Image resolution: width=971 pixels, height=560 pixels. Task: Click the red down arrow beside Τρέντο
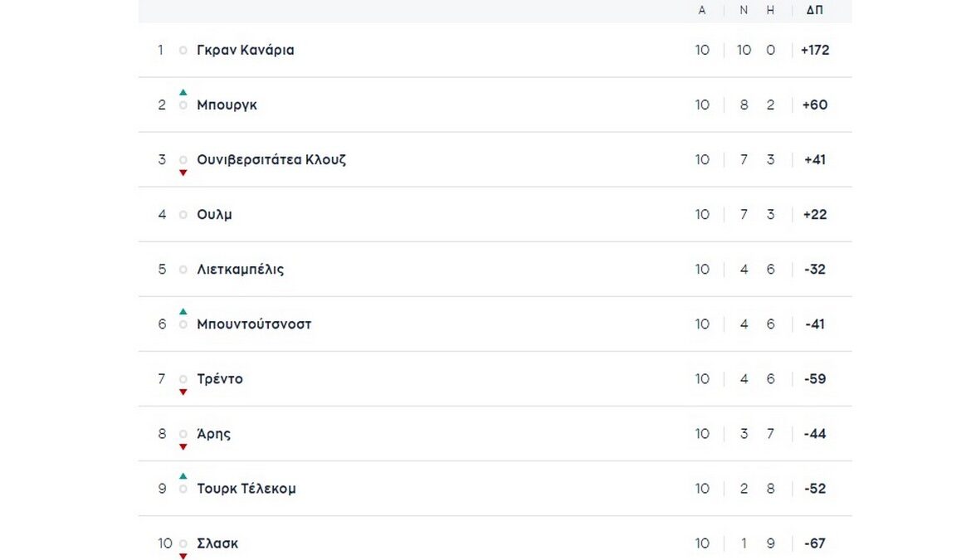pos(183,392)
